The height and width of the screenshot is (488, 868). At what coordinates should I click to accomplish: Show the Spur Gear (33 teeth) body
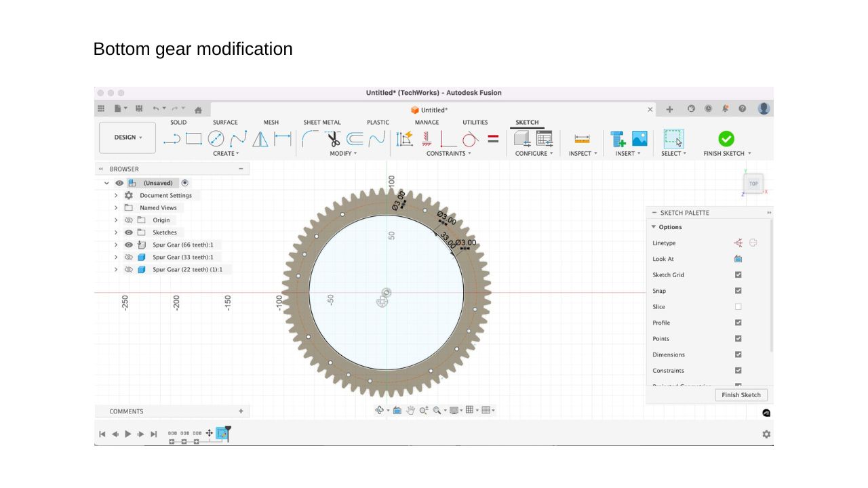129,258
